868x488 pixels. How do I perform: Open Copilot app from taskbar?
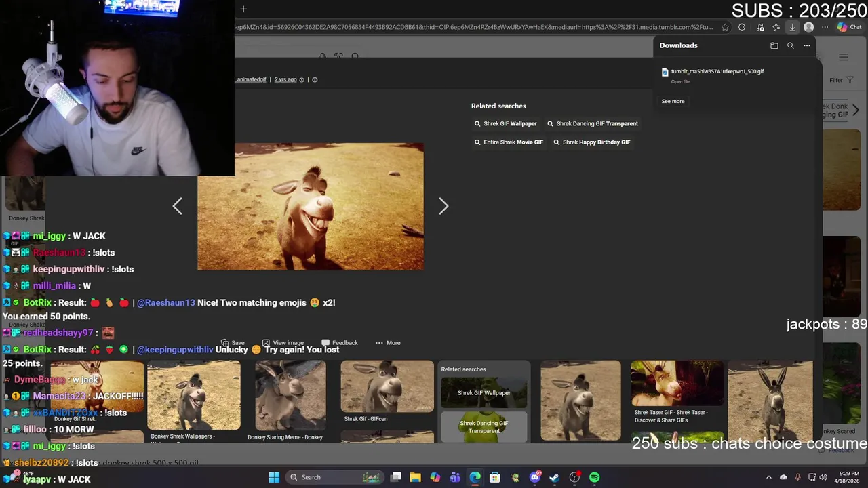[435, 477]
